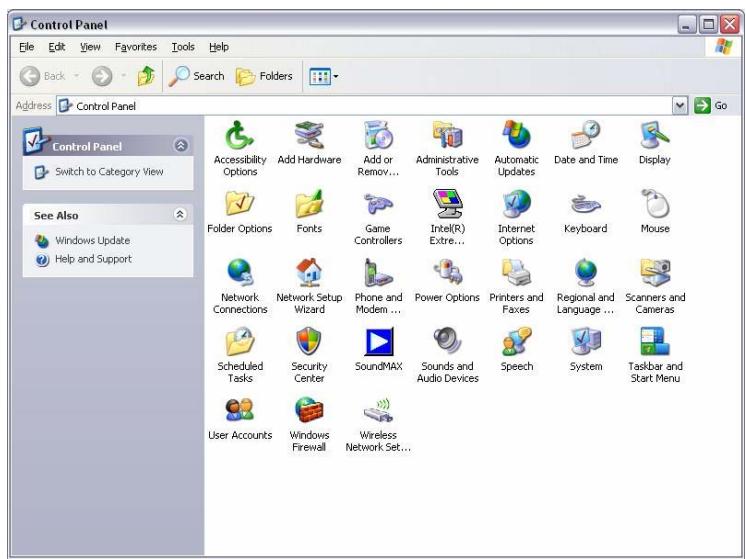Open the Tools menu
This screenshot has height=559, width=746.
pos(183,47)
